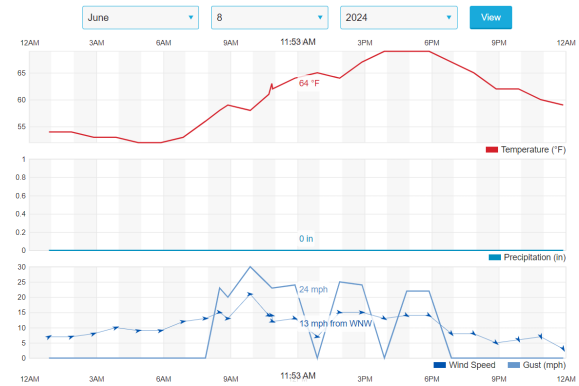Click the 11:53 AM time marker at top
The width and height of the screenshot is (579, 386).
pos(298,42)
